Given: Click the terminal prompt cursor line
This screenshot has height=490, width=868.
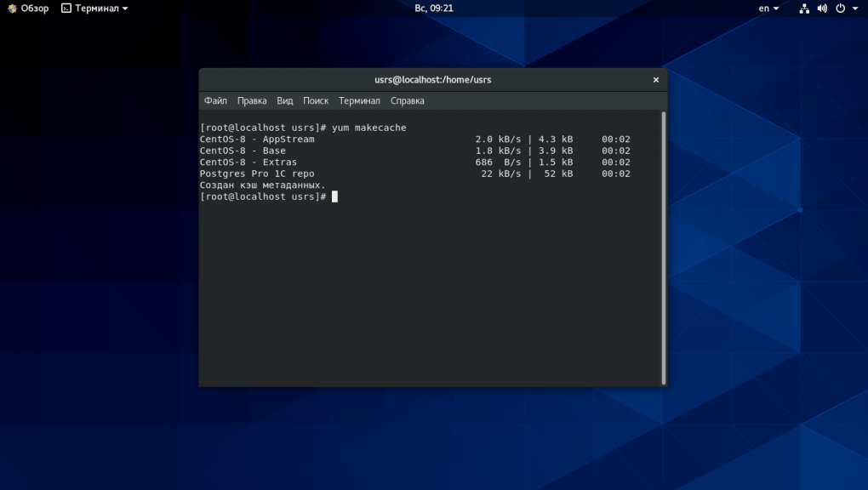Looking at the screenshot, I should pyautogui.click(x=334, y=197).
